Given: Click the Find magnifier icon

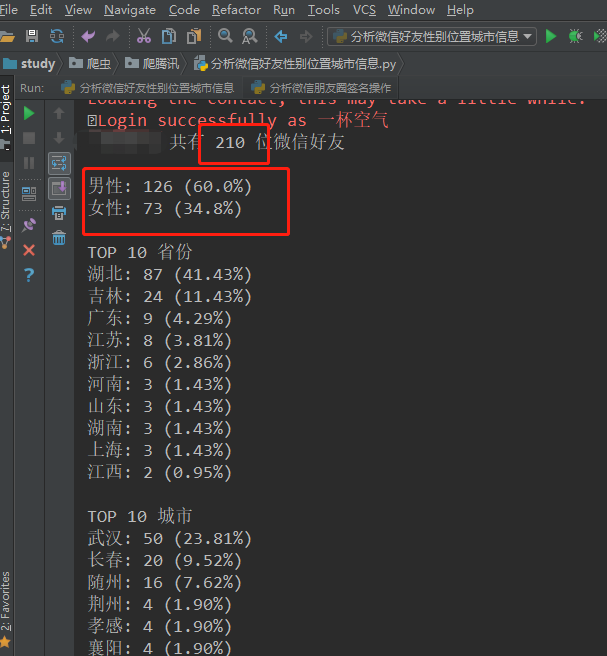Looking at the screenshot, I should pos(225,36).
